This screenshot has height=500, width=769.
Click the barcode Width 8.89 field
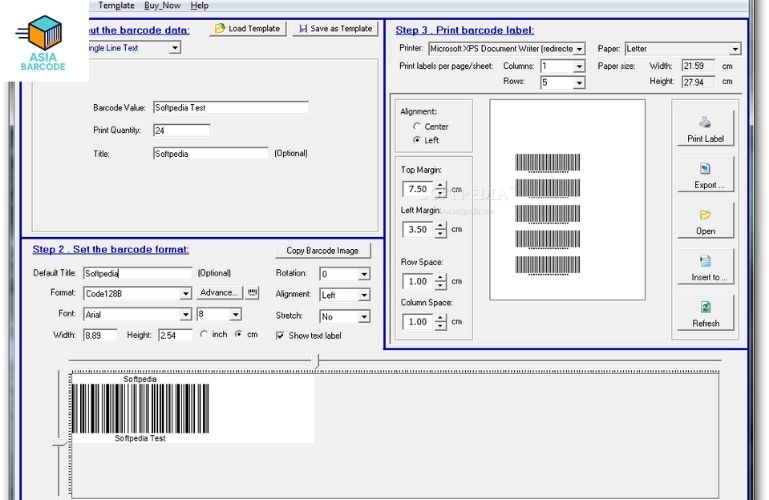(x=100, y=335)
